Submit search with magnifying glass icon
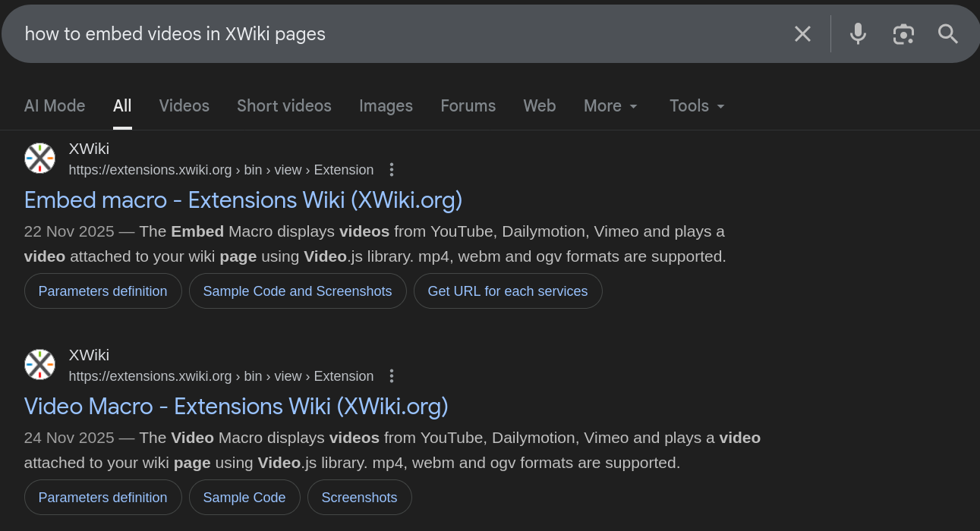 [948, 33]
